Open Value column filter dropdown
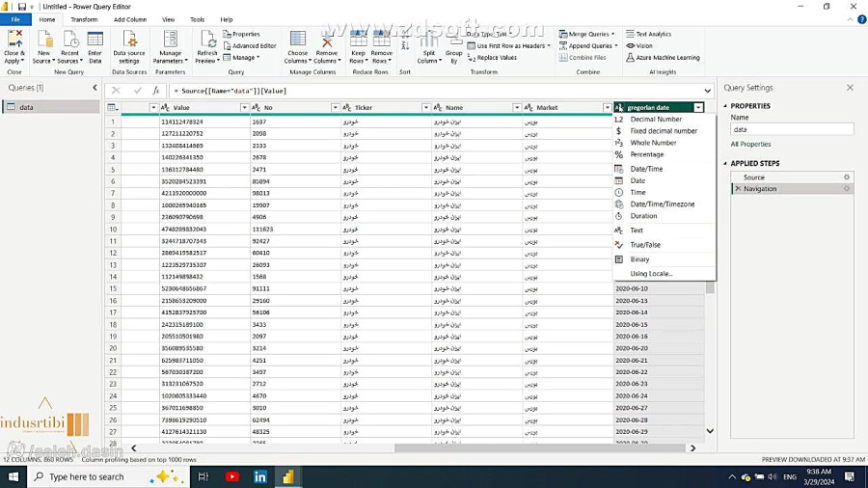 [x=244, y=107]
